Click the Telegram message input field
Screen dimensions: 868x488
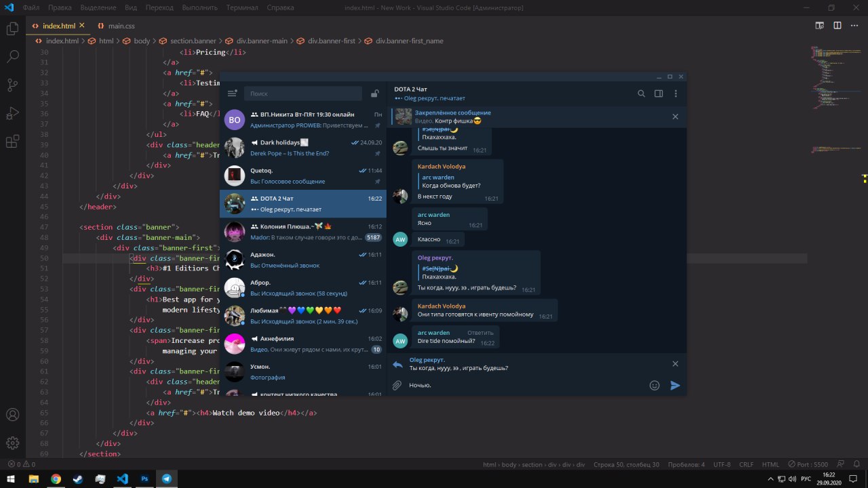click(526, 385)
